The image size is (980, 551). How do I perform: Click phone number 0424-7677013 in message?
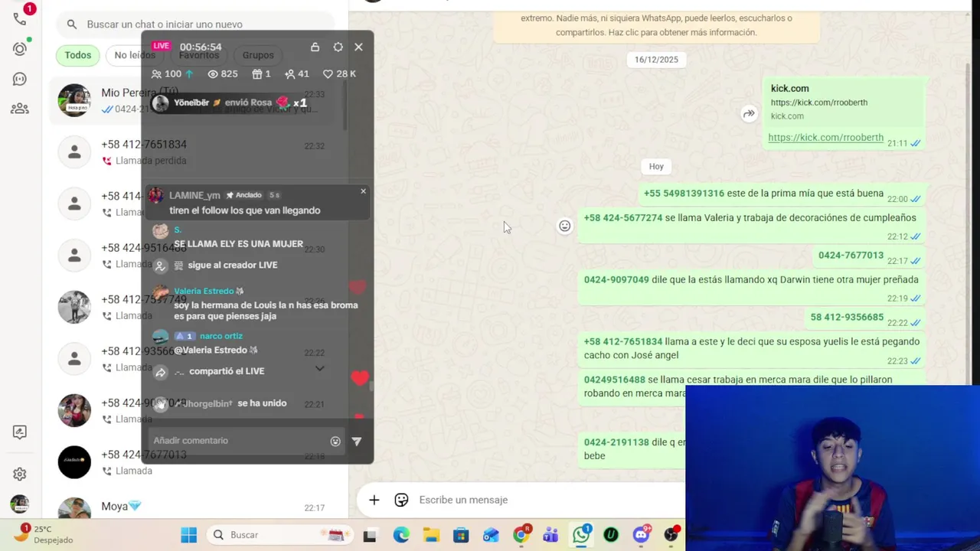851,256
